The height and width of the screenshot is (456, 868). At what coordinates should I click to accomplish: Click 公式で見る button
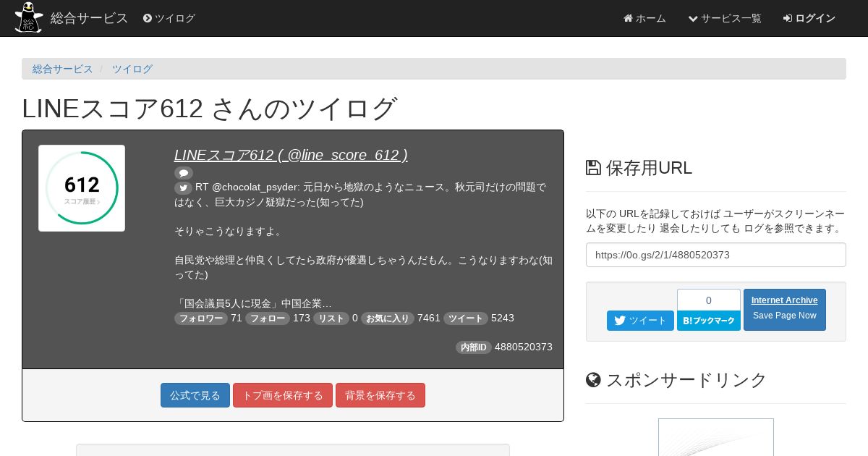(195, 395)
